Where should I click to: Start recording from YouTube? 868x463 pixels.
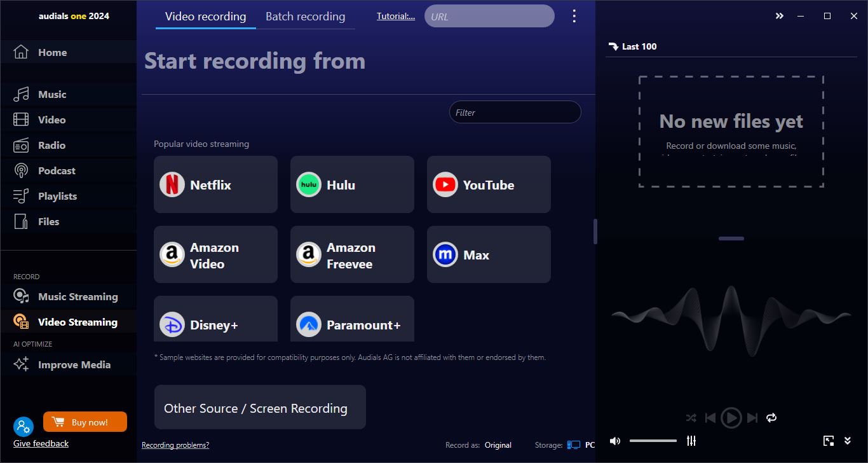(489, 184)
